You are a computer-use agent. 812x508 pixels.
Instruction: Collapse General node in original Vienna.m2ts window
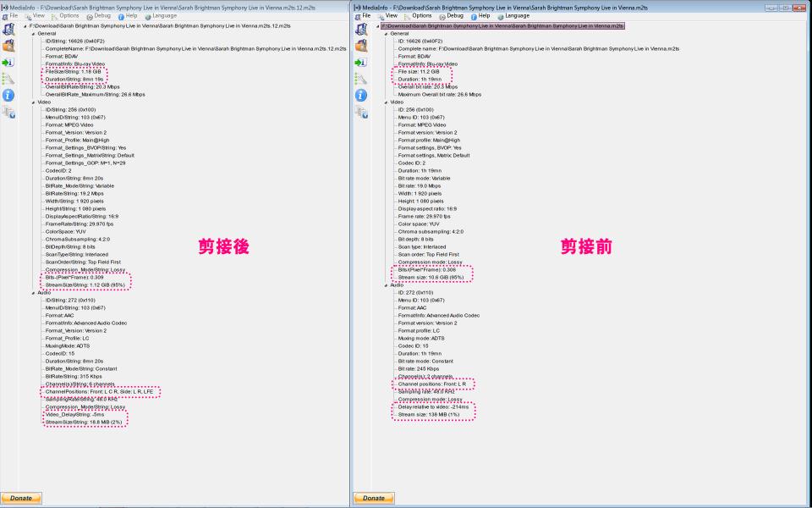tap(387, 34)
